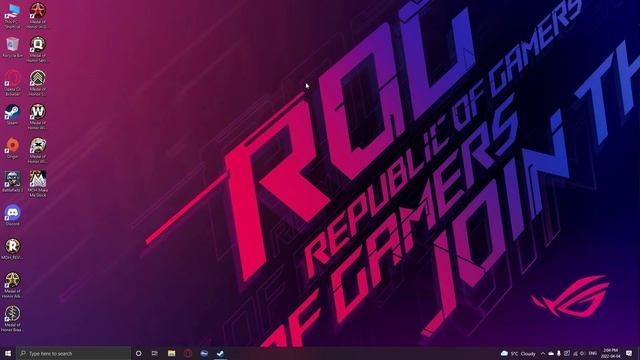
Task: Switch the ENG input language indicator
Action: coord(593,353)
